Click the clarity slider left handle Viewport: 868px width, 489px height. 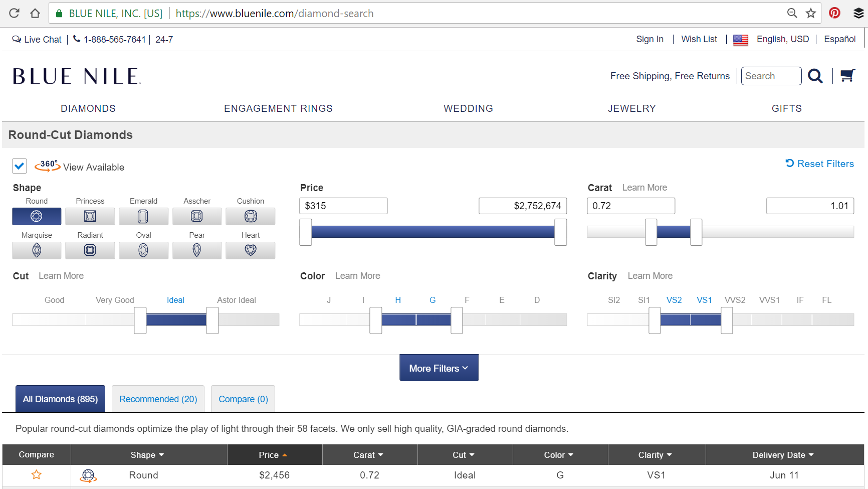655,320
